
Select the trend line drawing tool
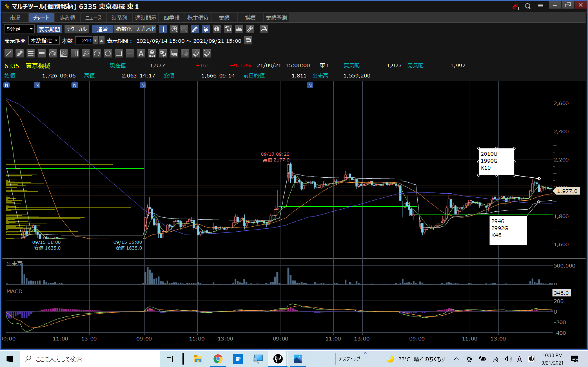coord(9,53)
